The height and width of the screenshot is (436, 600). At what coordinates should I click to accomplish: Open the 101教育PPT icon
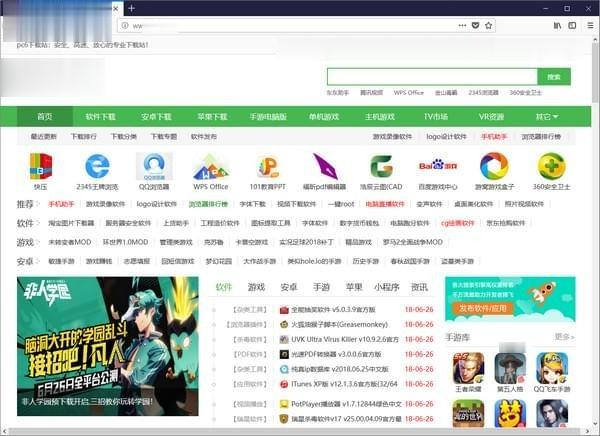point(267,167)
